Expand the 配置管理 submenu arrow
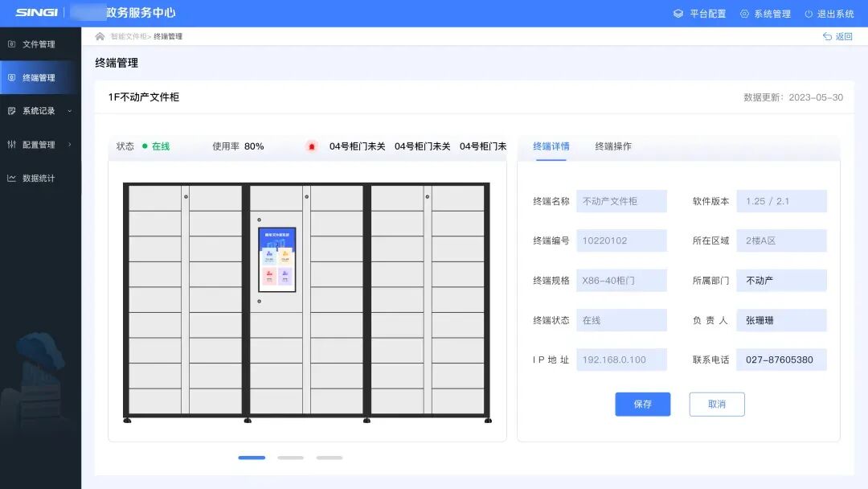868x489 pixels. point(70,145)
